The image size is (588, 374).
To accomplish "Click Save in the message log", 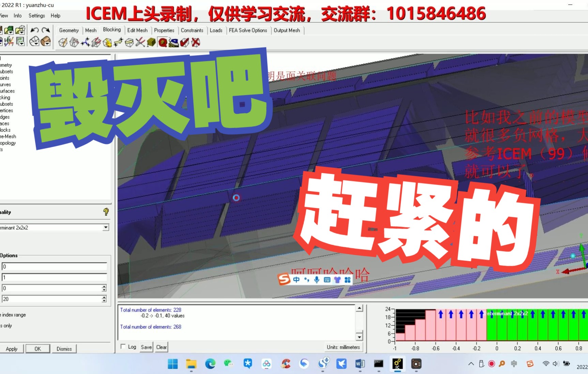I will [x=146, y=347].
